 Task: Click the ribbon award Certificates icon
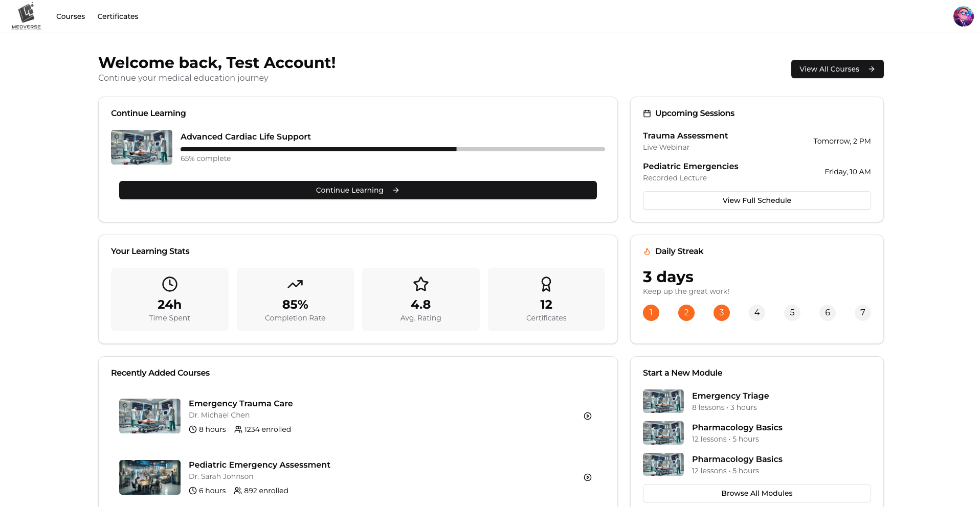(546, 284)
